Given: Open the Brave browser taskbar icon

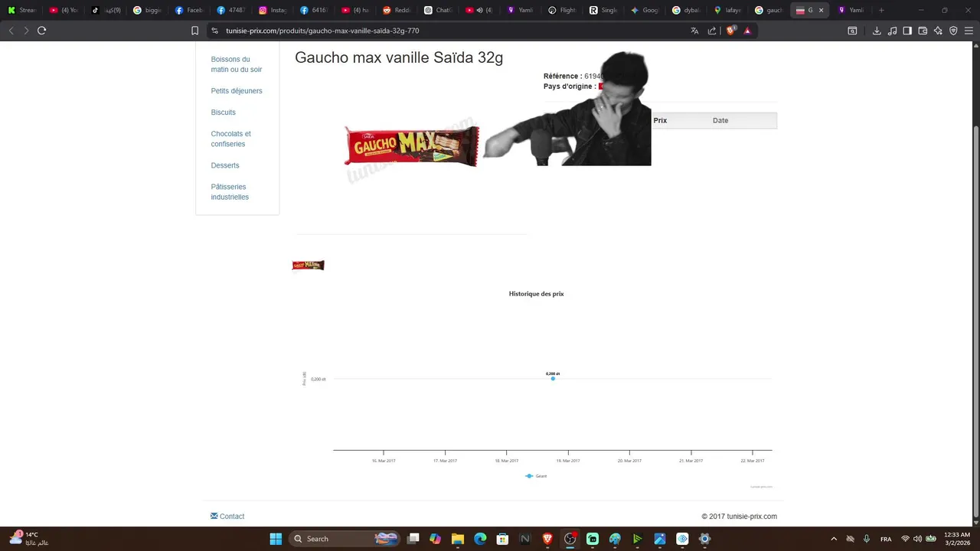Looking at the screenshot, I should [x=547, y=539].
